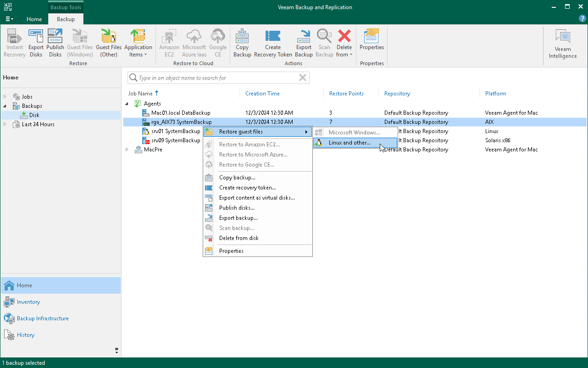Select the Disk node under Backups
Screen dimensions: 588x368
pos(34,115)
